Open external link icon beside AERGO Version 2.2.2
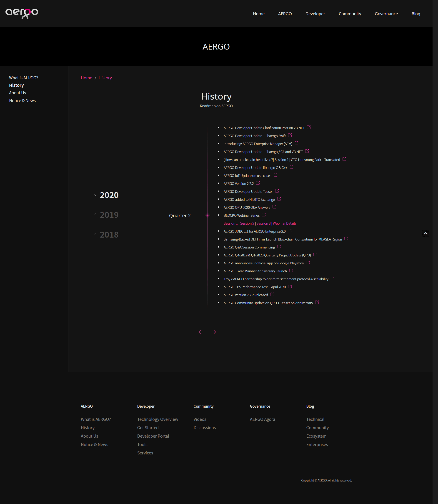The height and width of the screenshot is (504, 438). [x=258, y=183]
